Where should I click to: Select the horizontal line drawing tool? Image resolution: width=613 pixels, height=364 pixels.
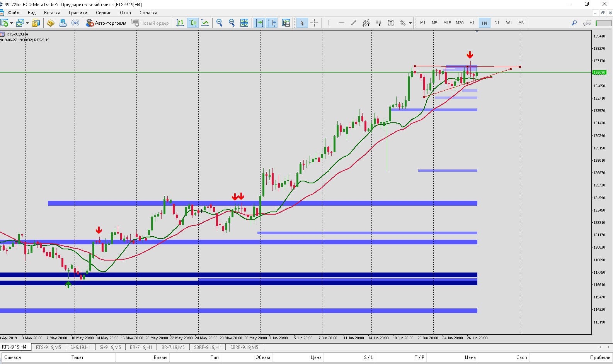[341, 23]
